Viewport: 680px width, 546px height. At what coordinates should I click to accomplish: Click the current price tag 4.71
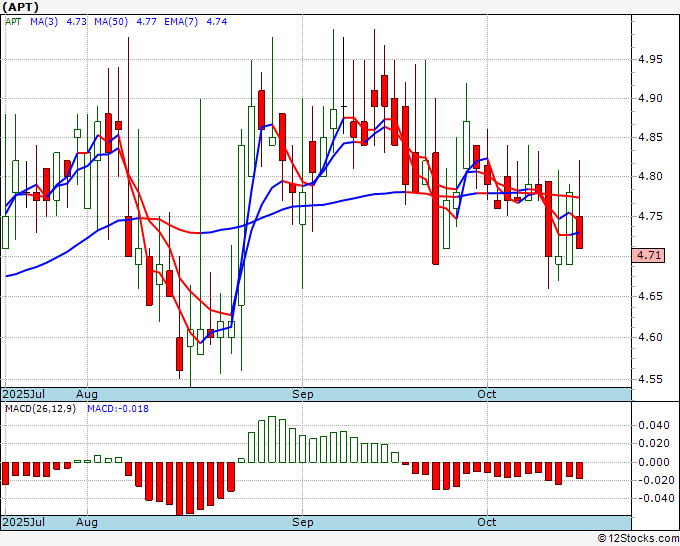pyautogui.click(x=648, y=255)
